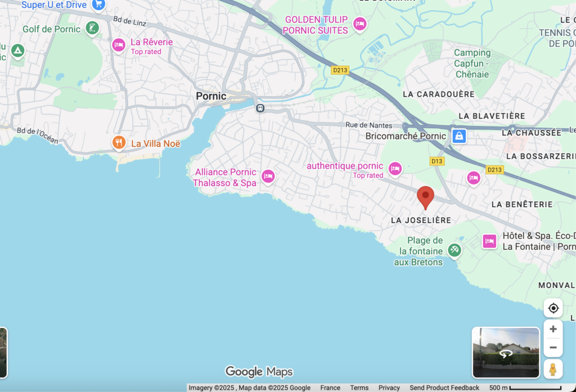Viewport: 576px width, 392px height.
Task: Center map on my current location
Action: coord(553,308)
